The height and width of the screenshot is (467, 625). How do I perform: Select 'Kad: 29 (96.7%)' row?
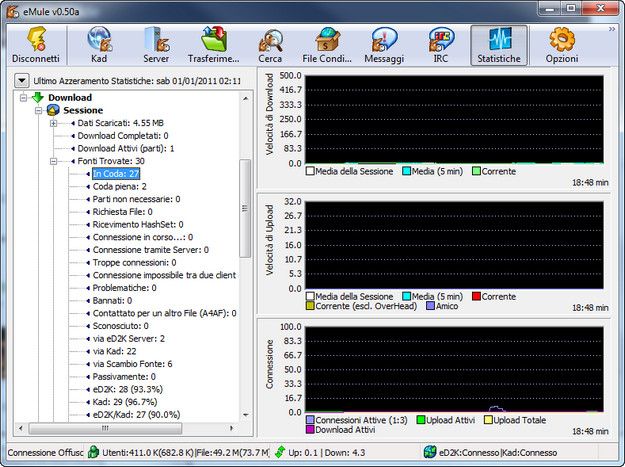tap(125, 402)
